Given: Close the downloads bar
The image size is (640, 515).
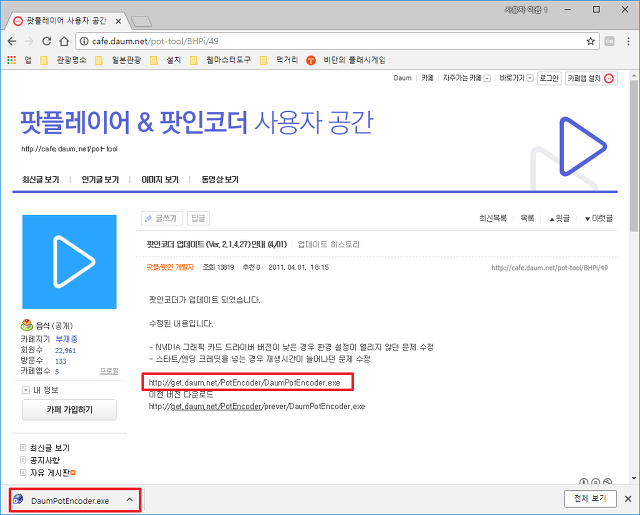Looking at the screenshot, I should (x=628, y=499).
